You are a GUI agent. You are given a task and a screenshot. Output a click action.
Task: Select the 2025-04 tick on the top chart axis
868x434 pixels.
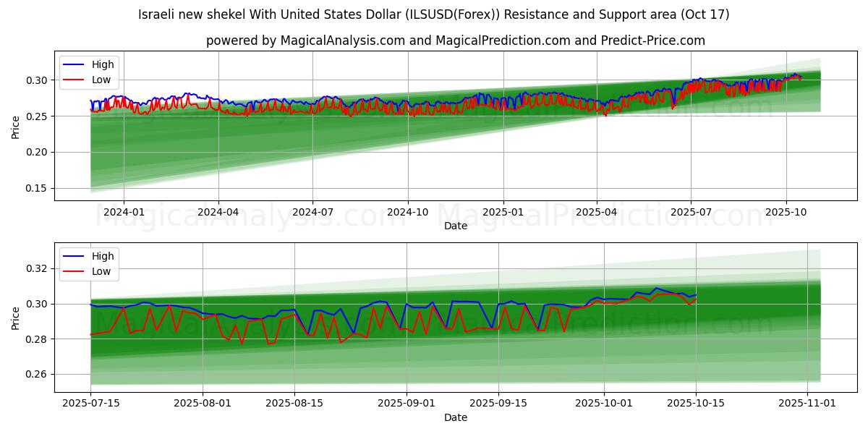596,212
